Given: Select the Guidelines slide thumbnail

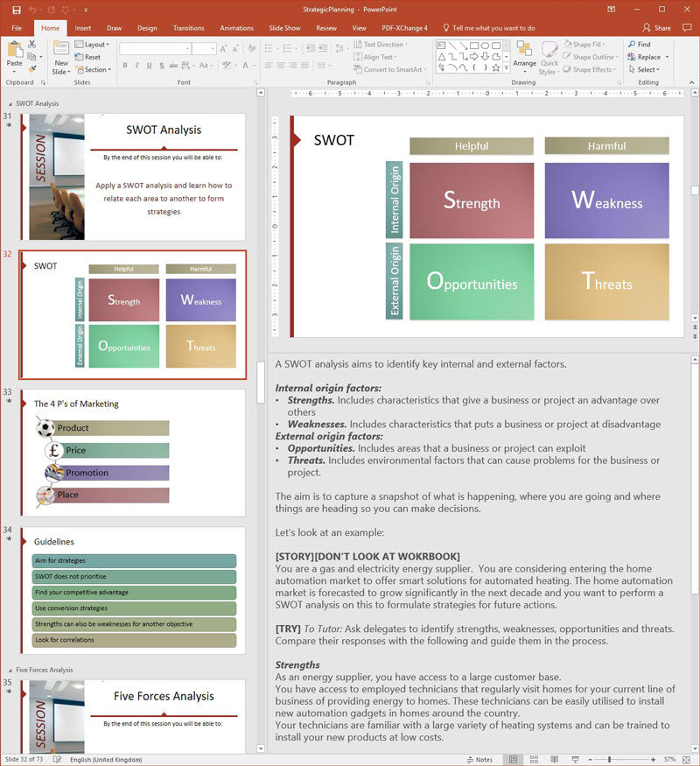Looking at the screenshot, I should (x=133, y=590).
